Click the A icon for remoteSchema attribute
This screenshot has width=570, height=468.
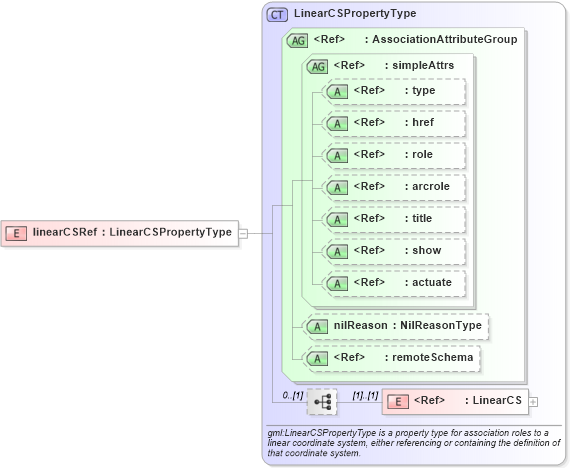click(x=317, y=359)
